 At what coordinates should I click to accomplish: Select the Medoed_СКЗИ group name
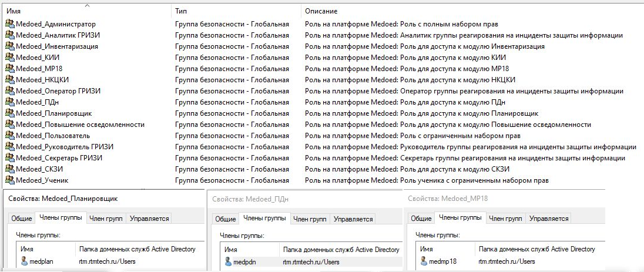click(x=39, y=169)
